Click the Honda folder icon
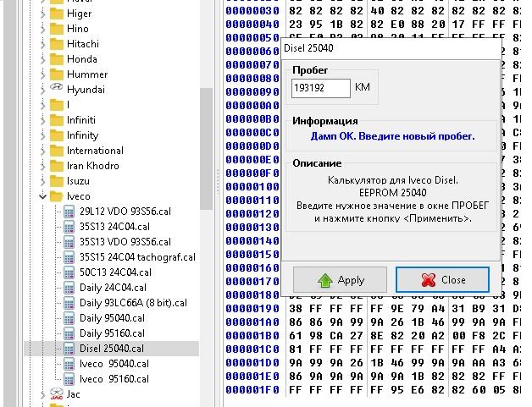 (56, 59)
